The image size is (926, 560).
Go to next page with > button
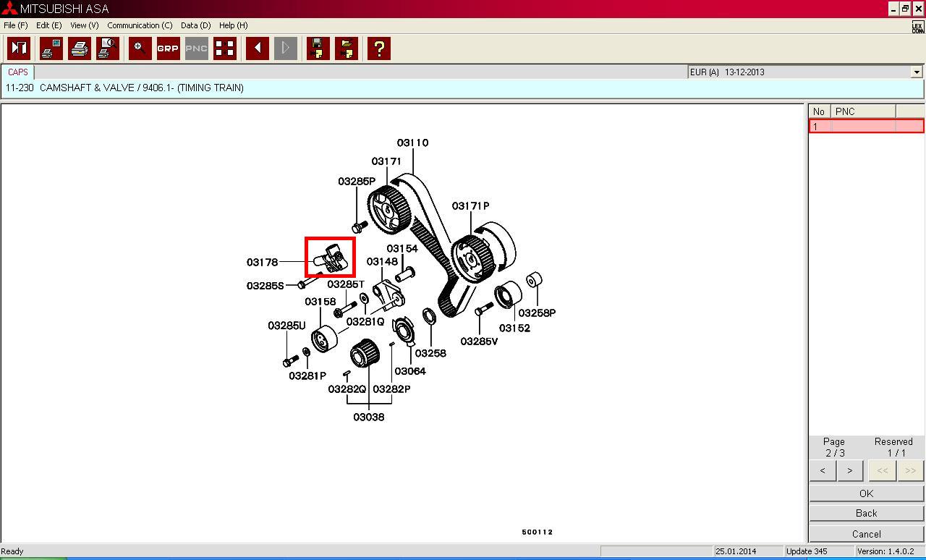[x=849, y=470]
